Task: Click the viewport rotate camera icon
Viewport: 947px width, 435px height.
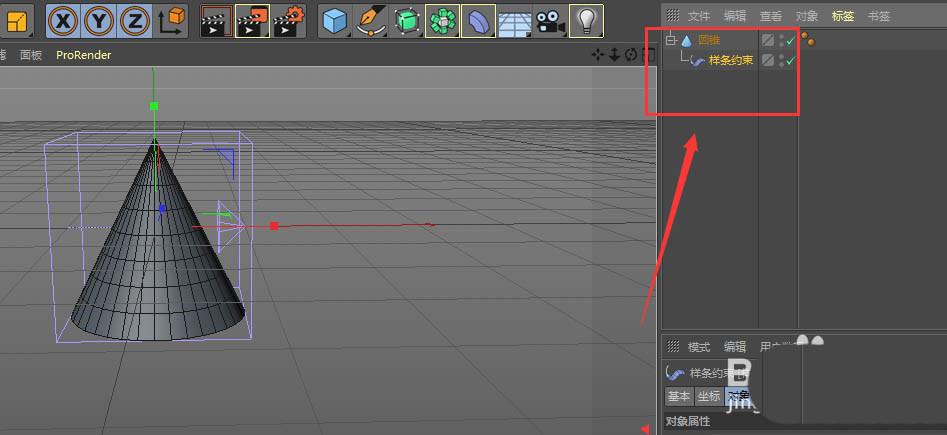Action: [631, 55]
